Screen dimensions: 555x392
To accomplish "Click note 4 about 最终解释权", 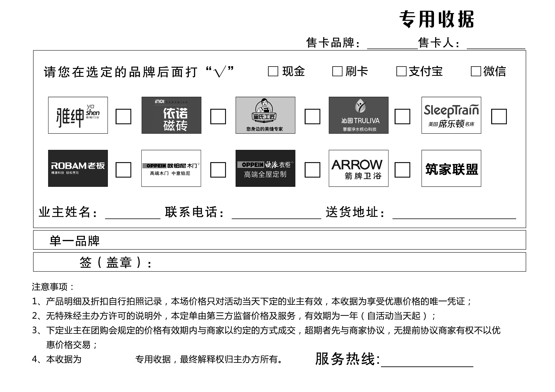I will 157,359.
